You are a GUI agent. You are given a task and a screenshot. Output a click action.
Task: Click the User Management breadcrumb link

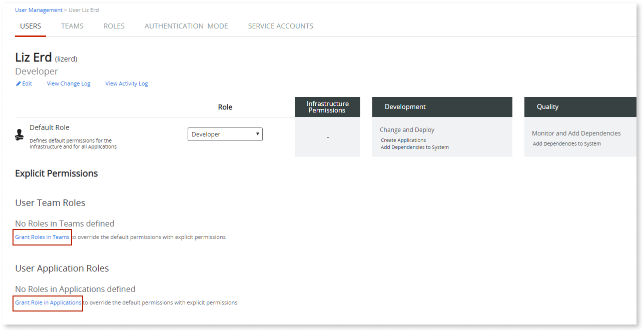pos(39,9)
